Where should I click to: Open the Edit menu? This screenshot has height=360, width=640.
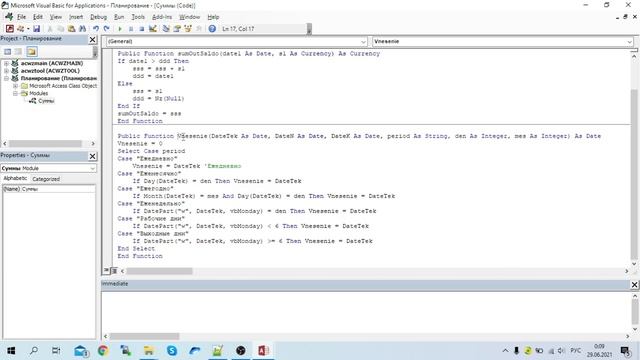coord(38,17)
